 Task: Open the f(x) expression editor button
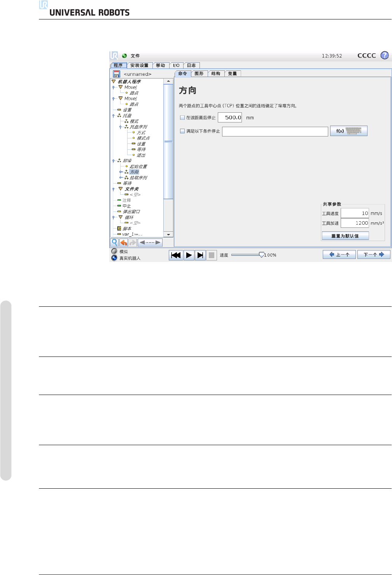(348, 131)
